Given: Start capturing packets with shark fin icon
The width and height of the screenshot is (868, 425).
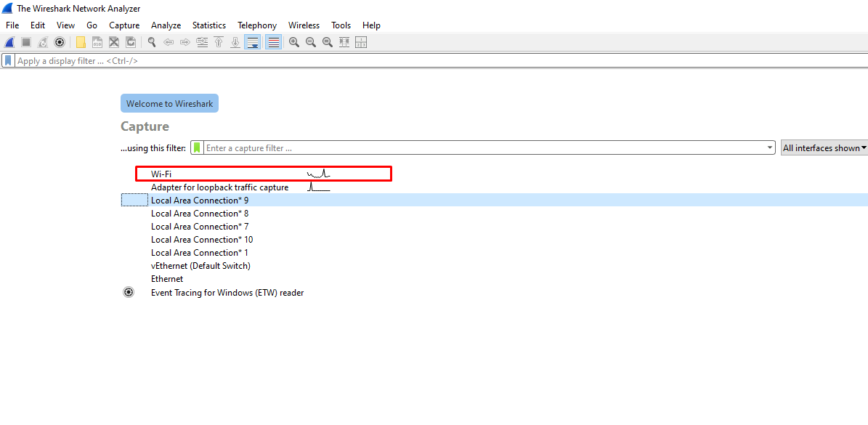Looking at the screenshot, I should coord(9,42).
